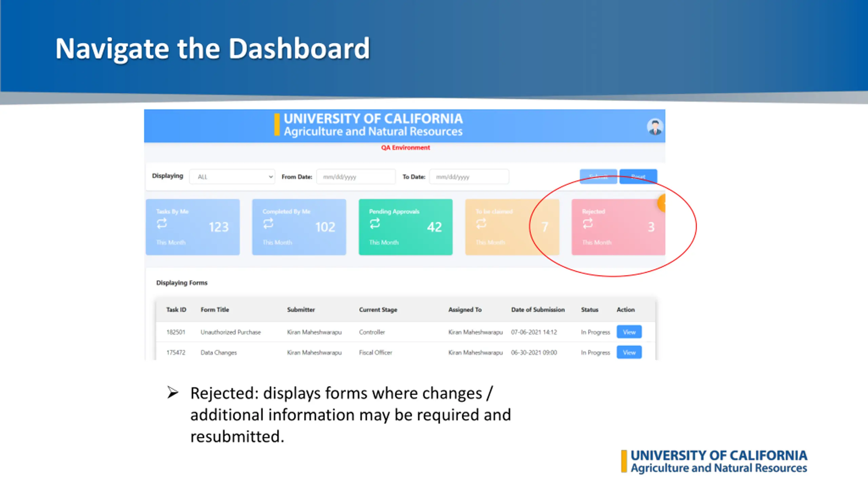This screenshot has width=868, height=488.
Task: View task 175472 Data Changes
Action: pyautogui.click(x=629, y=352)
